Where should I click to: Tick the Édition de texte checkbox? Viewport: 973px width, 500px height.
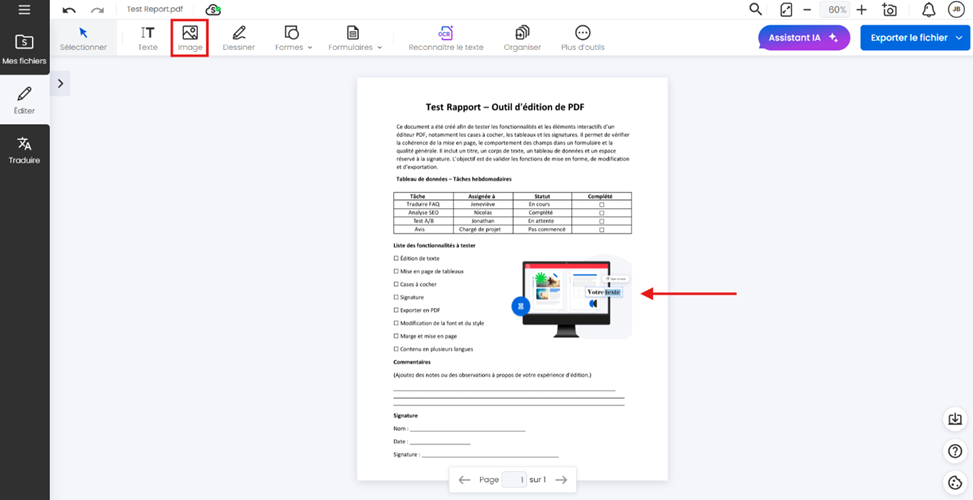tap(396, 258)
